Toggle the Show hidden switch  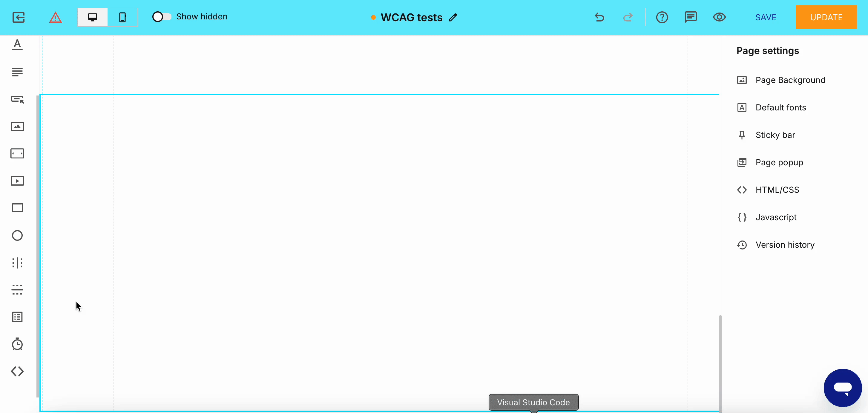pyautogui.click(x=161, y=16)
